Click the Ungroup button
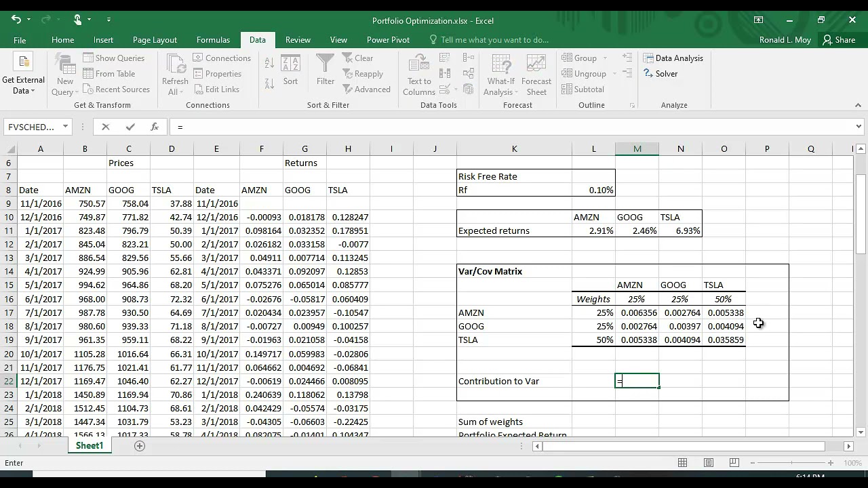868x488 pixels. (585, 74)
